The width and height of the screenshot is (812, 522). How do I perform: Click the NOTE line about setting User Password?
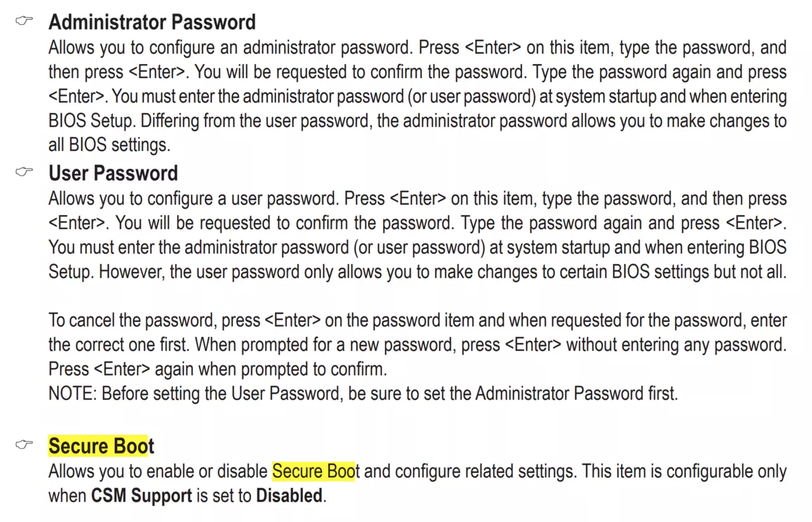click(363, 393)
